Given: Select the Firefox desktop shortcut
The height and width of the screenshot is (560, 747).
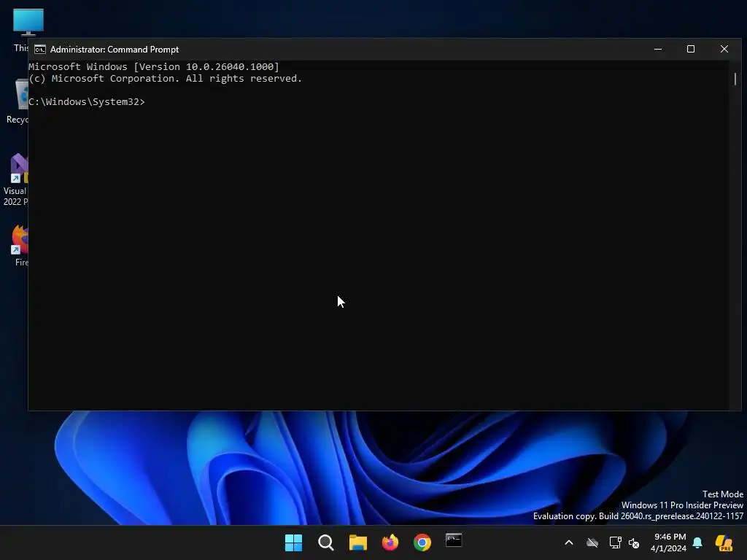Looking at the screenshot, I should [x=20, y=246].
